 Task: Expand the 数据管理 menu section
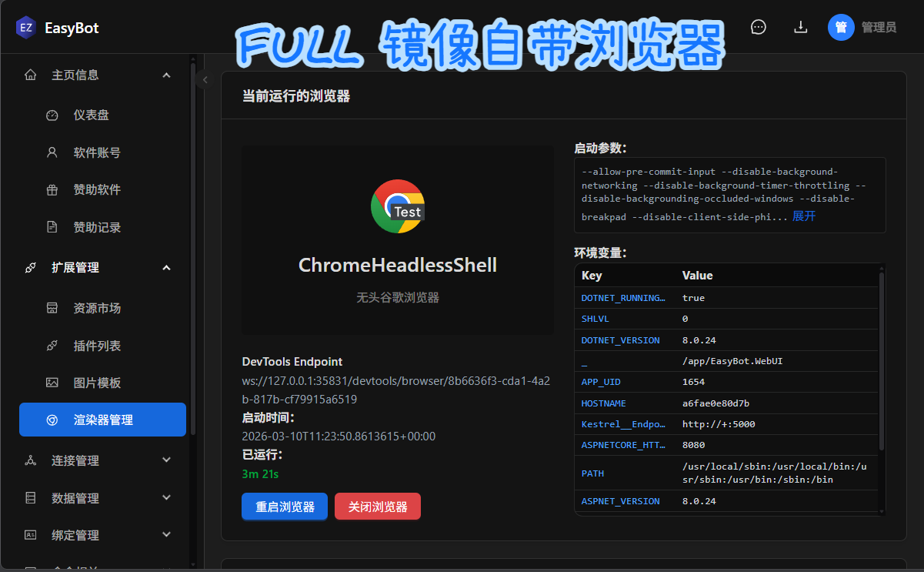pyautogui.click(x=166, y=498)
